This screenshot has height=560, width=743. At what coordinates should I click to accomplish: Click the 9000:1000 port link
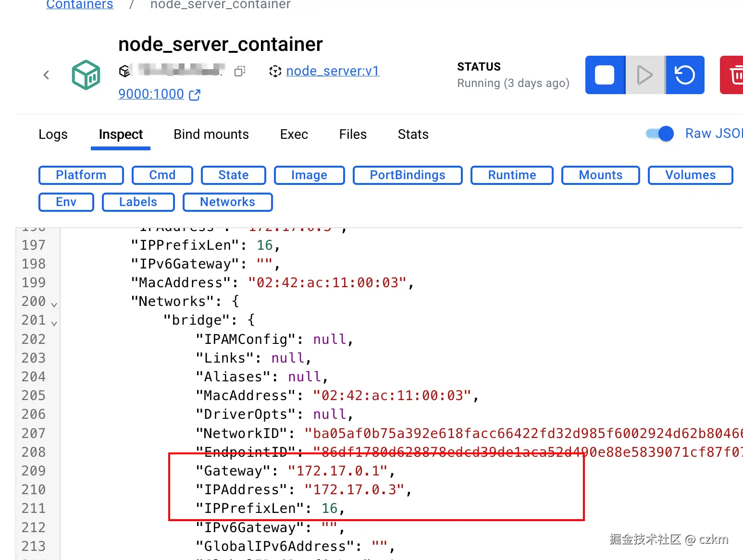click(151, 94)
